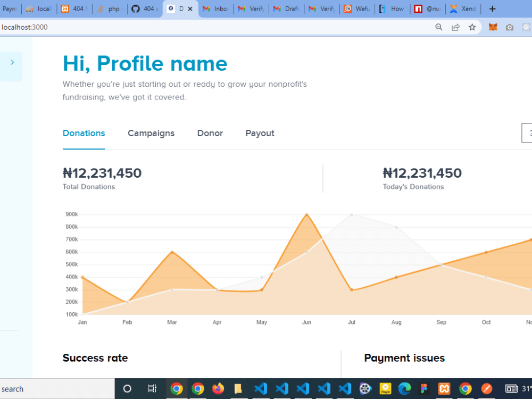Expand the collapsed left sidebar

[x=11, y=61]
